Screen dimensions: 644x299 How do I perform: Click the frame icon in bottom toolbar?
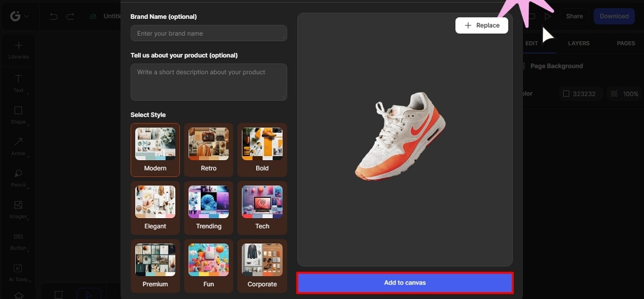(x=58, y=294)
